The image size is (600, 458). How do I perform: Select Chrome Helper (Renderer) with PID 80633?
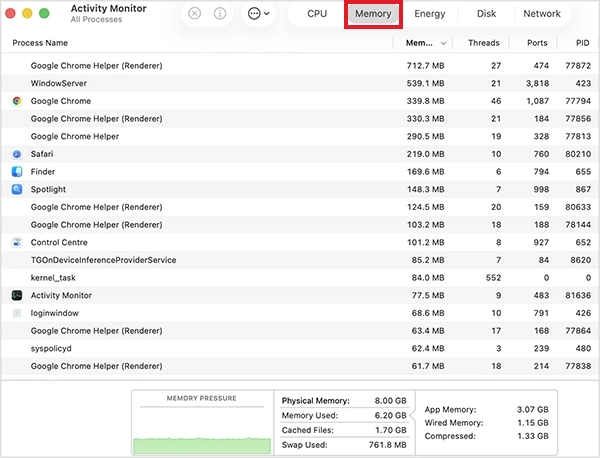300,207
